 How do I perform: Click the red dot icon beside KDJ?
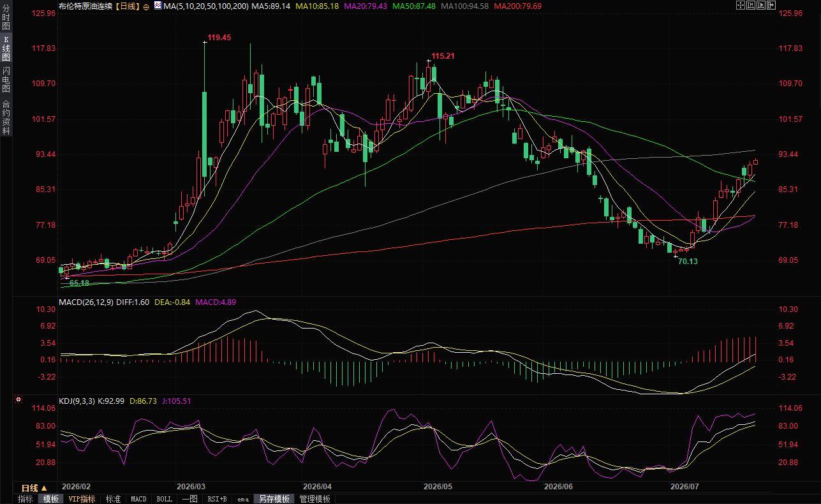point(18,400)
